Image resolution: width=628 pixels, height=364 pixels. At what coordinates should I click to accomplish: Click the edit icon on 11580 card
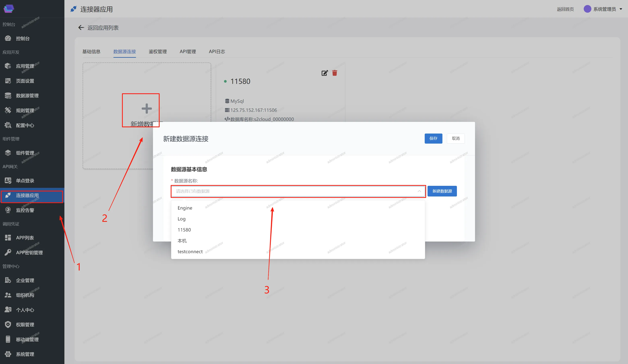(324, 73)
